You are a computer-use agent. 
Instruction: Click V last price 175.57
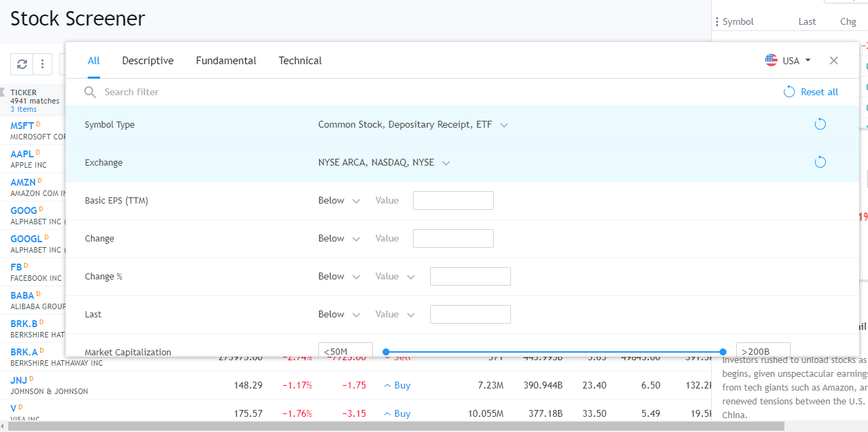point(248,413)
